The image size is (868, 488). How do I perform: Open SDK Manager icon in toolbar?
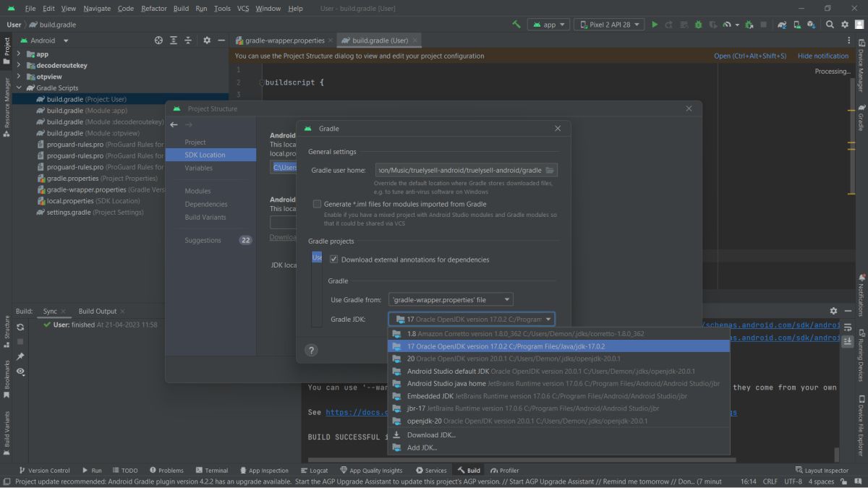pos(810,24)
